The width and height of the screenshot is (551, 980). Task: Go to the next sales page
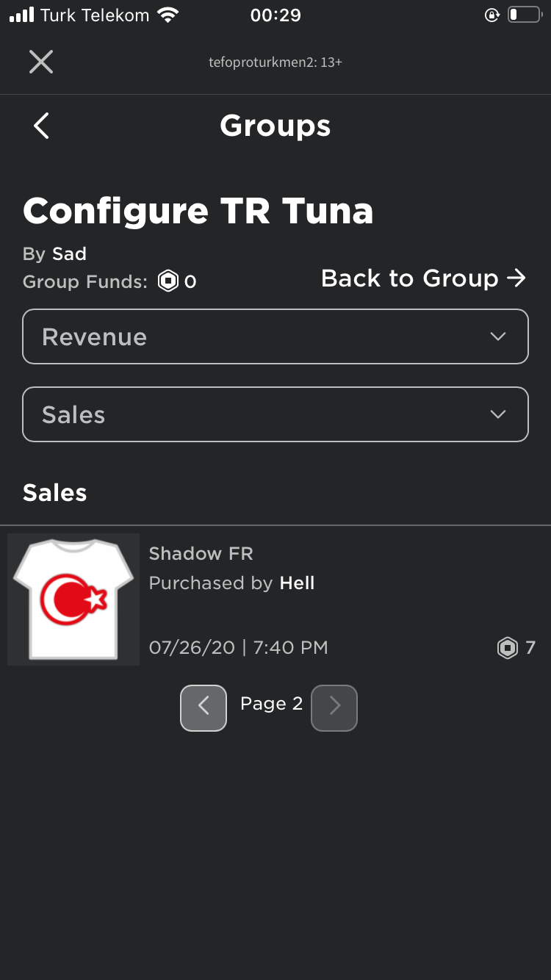(334, 708)
